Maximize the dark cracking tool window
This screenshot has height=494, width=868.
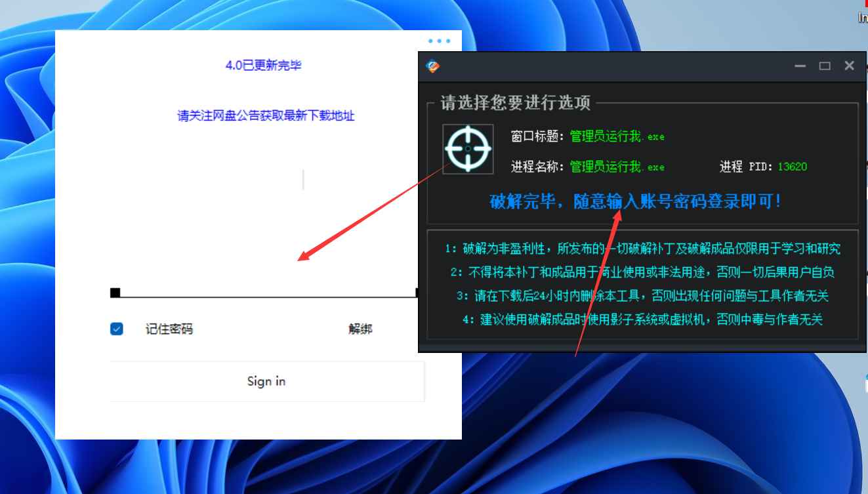(824, 66)
